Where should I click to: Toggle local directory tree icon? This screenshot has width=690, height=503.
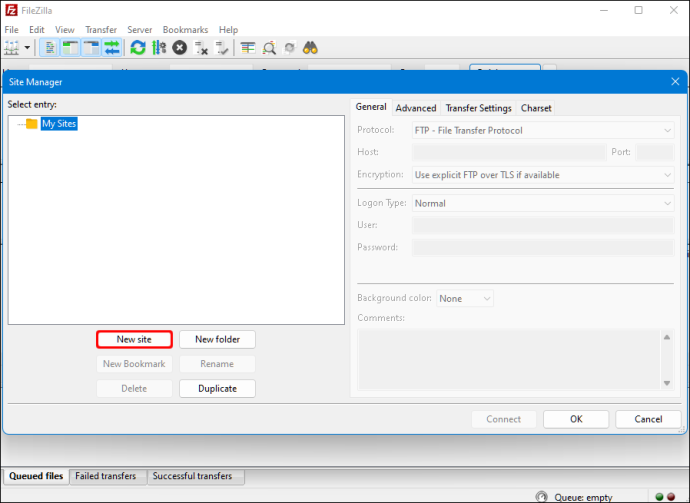[x=70, y=48]
